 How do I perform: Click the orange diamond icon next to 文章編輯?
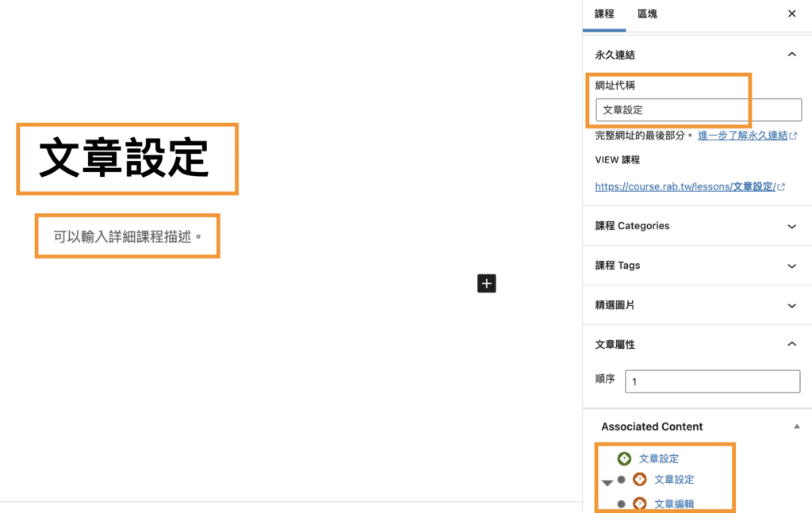click(641, 502)
